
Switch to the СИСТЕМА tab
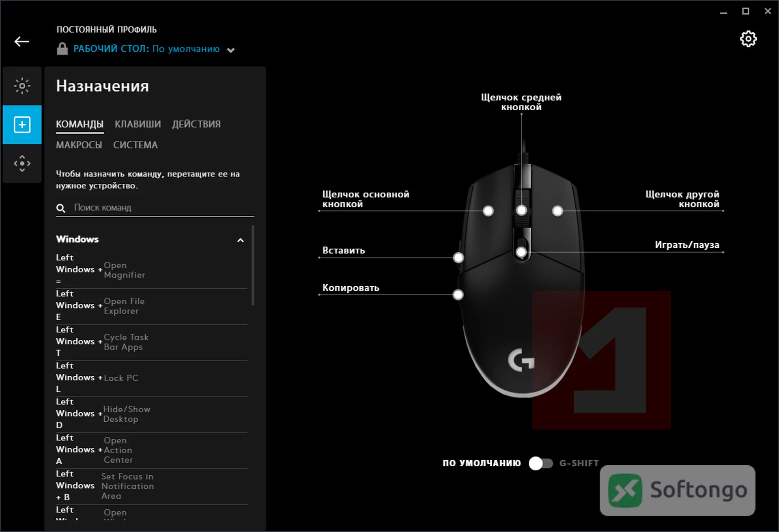click(136, 145)
